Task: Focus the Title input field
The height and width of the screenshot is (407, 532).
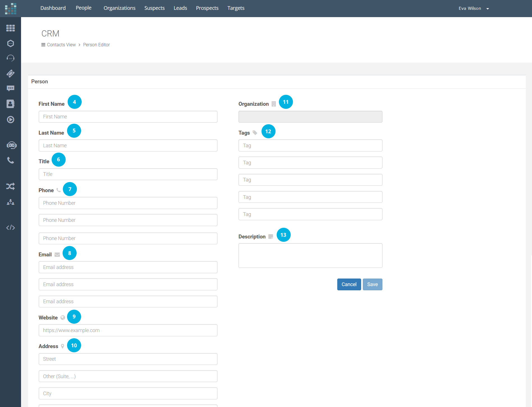Action: click(x=128, y=174)
